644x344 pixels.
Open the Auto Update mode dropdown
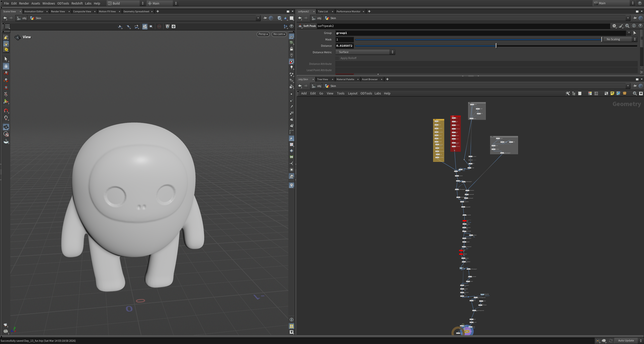(629, 340)
